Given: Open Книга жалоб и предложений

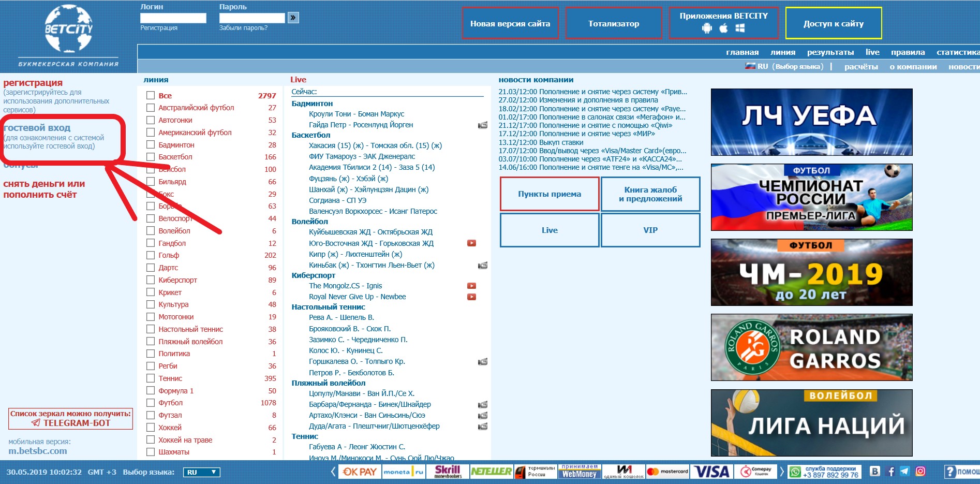Looking at the screenshot, I should tap(650, 194).
